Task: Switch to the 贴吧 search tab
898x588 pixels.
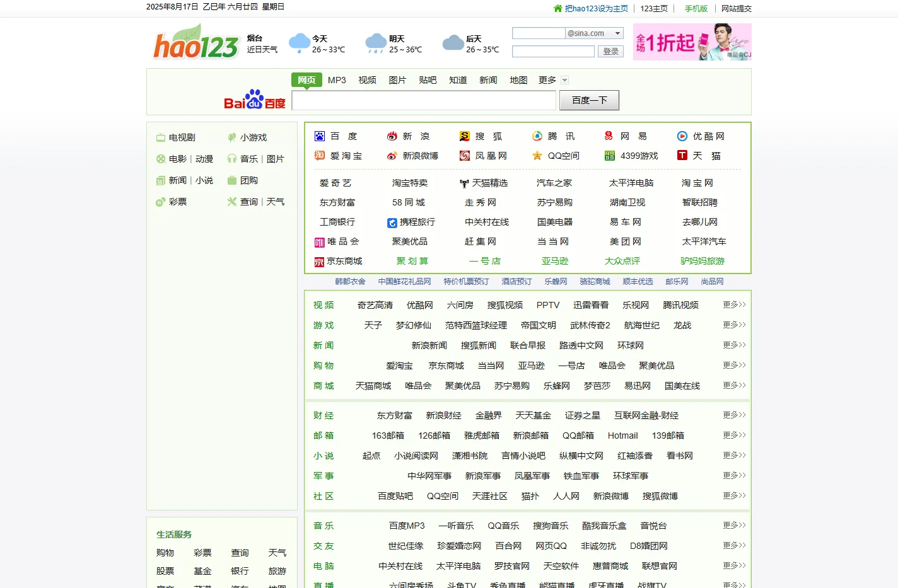Action: (428, 80)
